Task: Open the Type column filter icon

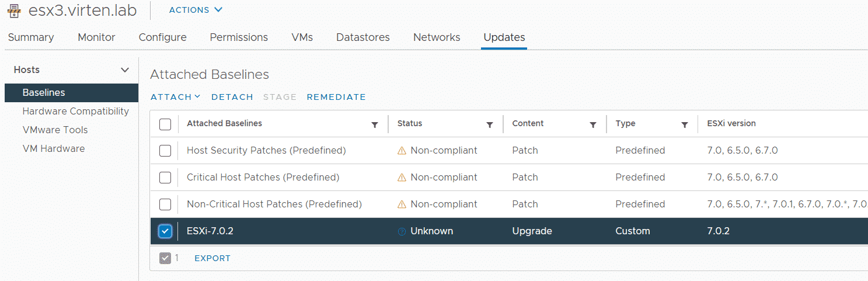Action: pos(685,124)
